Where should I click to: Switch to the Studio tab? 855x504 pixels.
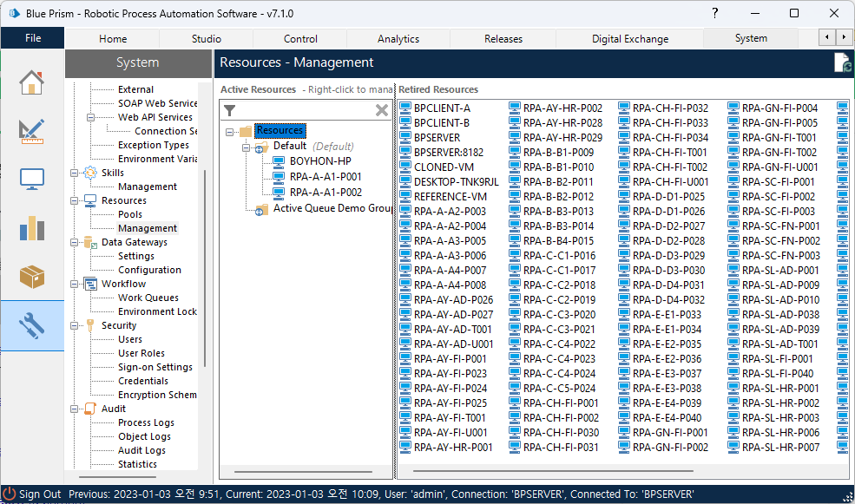(x=206, y=39)
